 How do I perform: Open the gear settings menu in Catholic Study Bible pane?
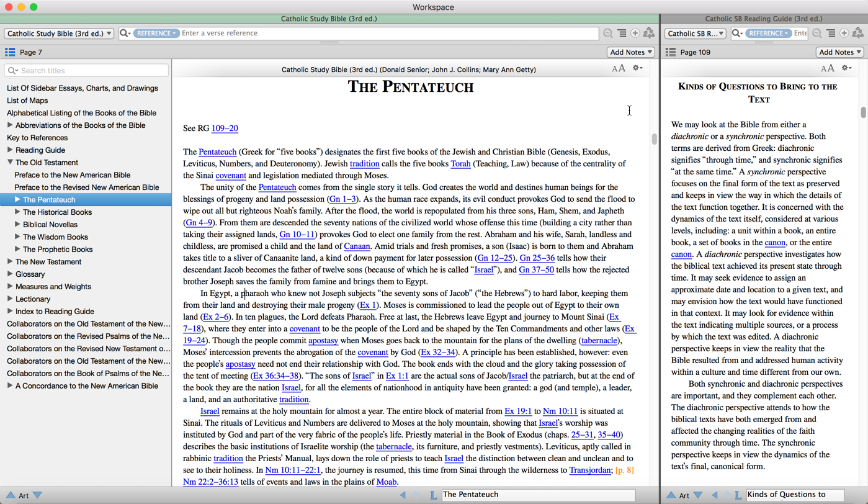coord(637,68)
